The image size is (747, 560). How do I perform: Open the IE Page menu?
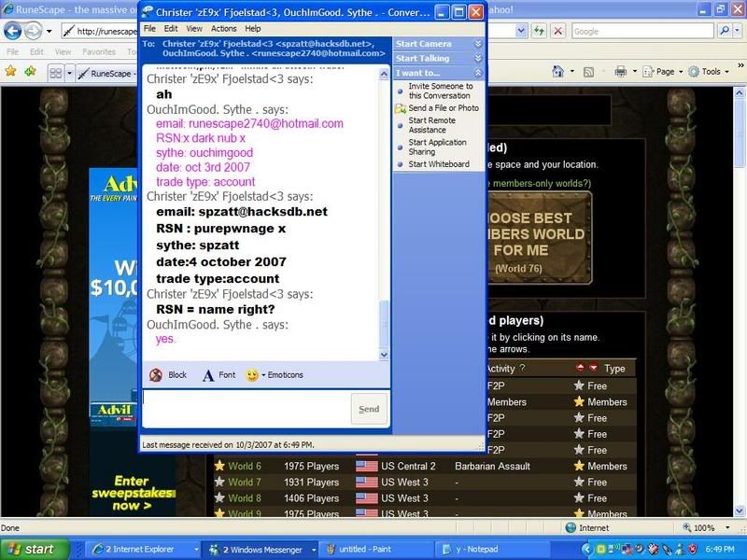[662, 72]
